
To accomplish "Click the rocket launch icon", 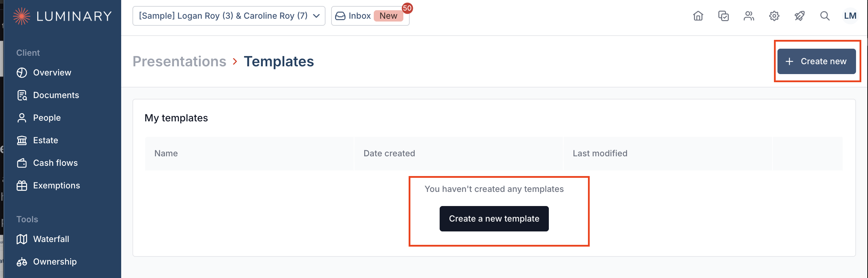I will point(799,16).
